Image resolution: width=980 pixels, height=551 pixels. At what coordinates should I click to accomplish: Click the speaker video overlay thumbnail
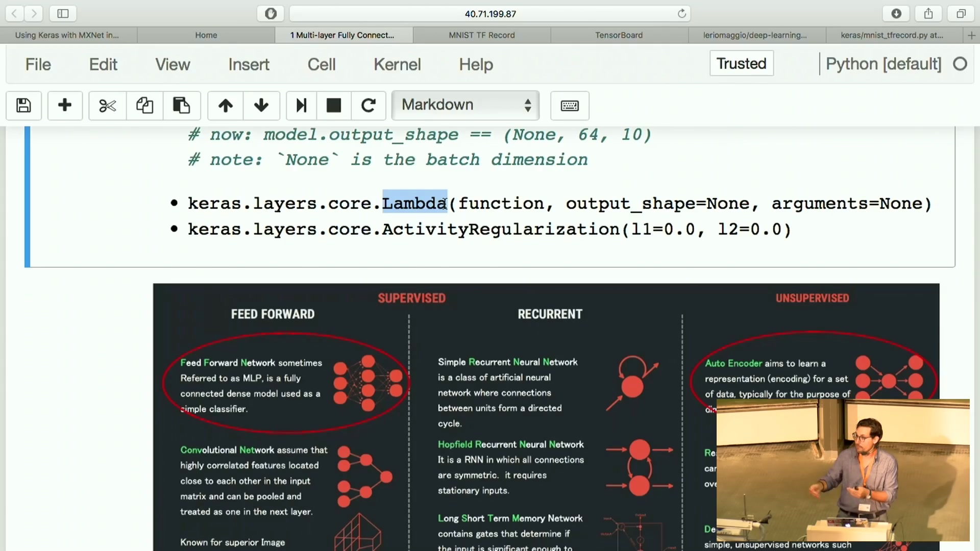[843, 470]
